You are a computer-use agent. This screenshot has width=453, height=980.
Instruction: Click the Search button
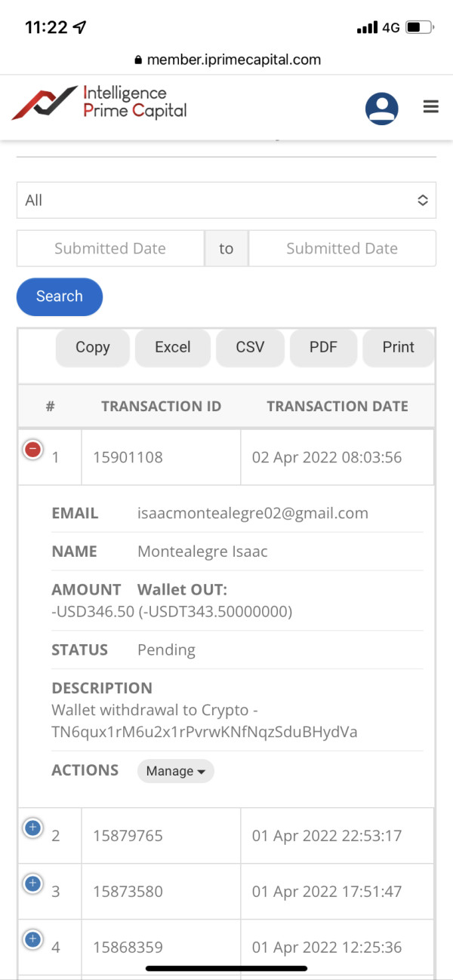pyautogui.click(x=60, y=296)
